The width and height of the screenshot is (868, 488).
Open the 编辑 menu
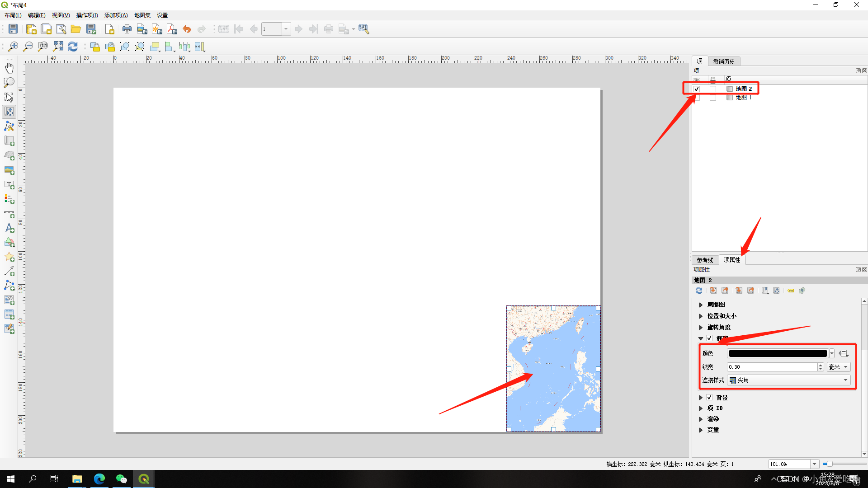pos(37,15)
